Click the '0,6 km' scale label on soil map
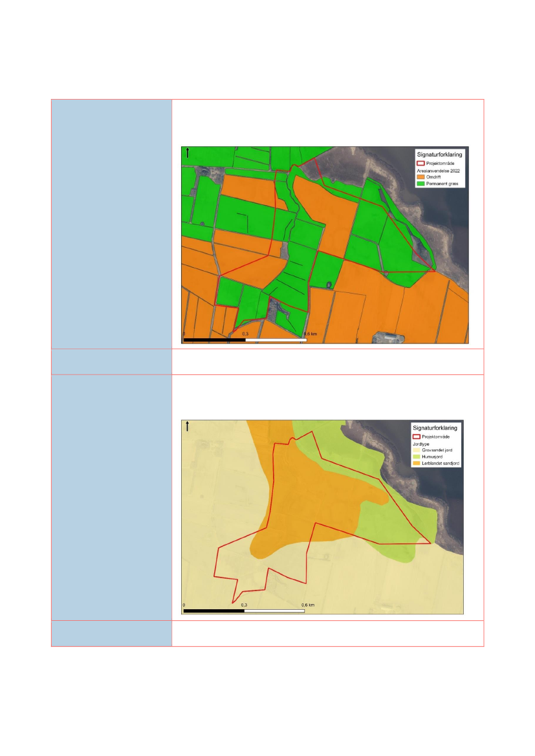 pos(309,605)
